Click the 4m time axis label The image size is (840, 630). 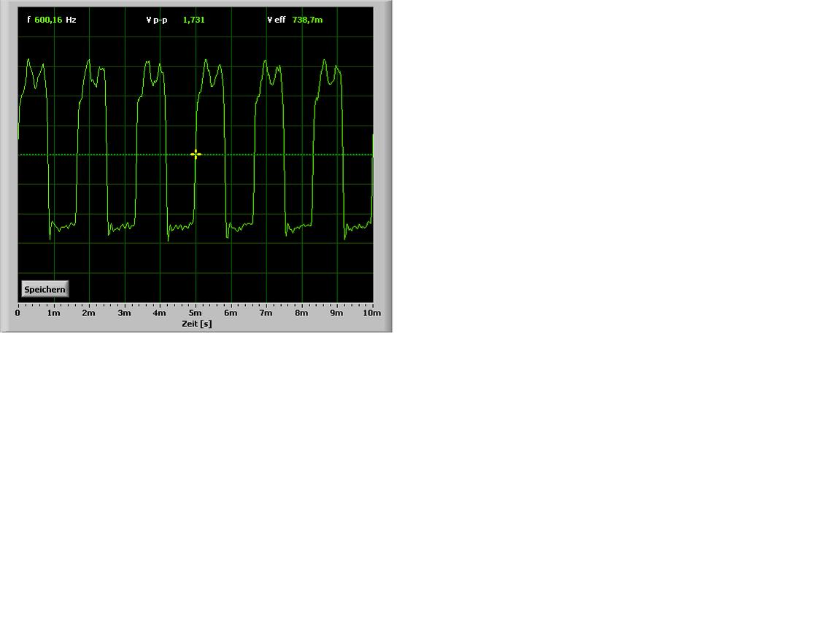pos(159,313)
